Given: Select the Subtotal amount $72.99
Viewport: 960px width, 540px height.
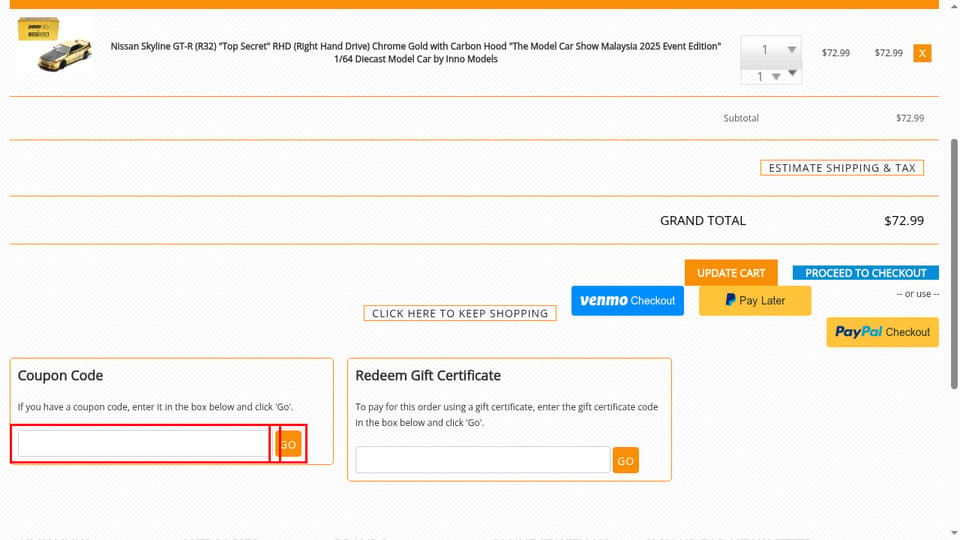Looking at the screenshot, I should 910,118.
